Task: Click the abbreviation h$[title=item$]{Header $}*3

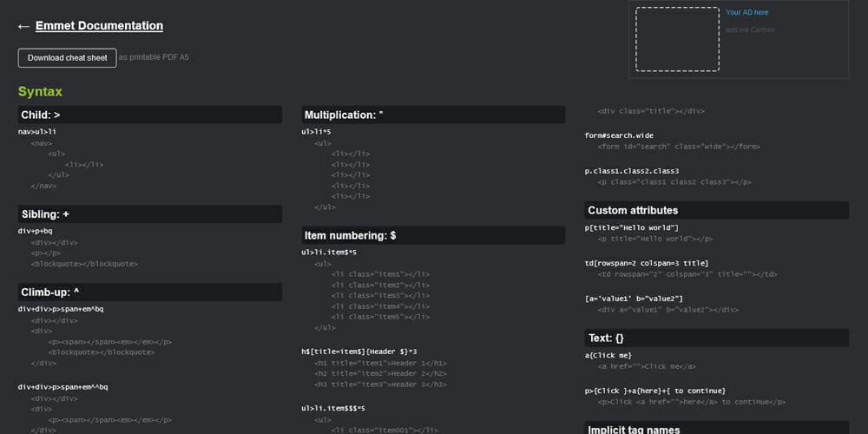Action: 359,352
